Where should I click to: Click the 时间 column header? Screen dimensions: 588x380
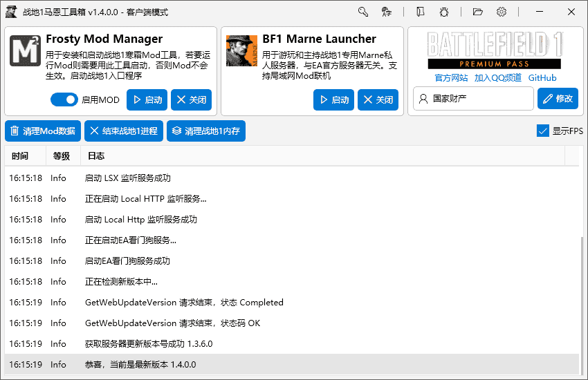[25, 155]
